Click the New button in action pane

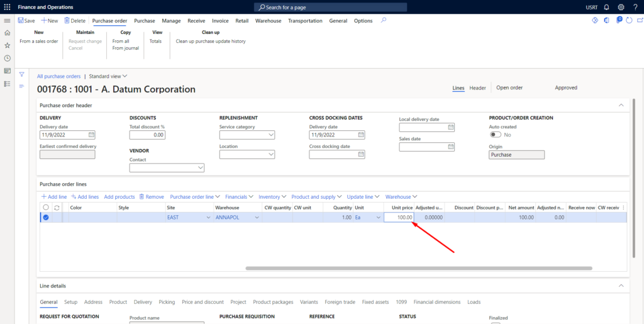pos(50,21)
